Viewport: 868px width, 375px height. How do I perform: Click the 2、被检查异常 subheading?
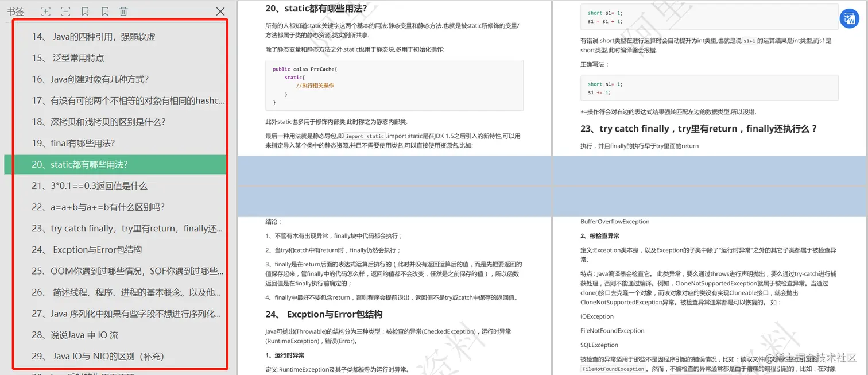click(600, 236)
